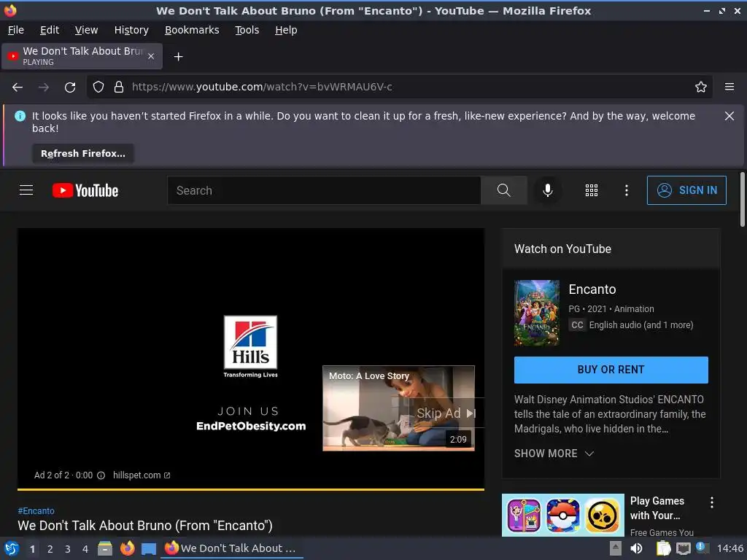
Task: Skip the ad with Skip Ad button
Action: click(446, 413)
